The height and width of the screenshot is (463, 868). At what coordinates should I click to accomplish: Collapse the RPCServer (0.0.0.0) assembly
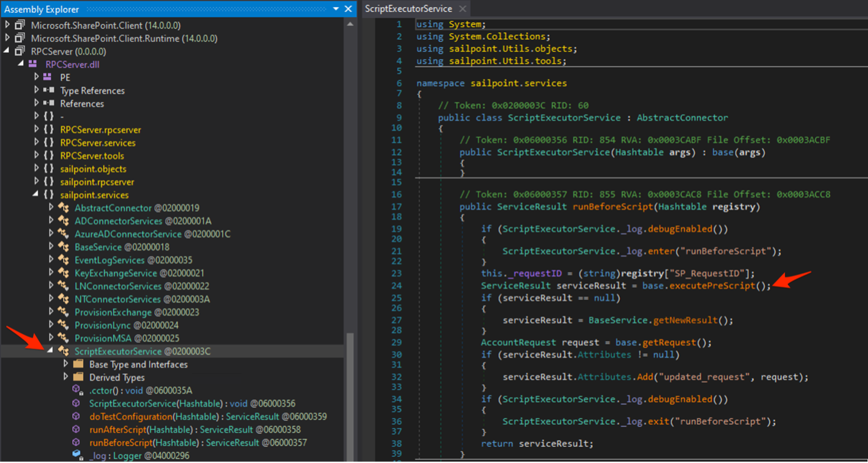pyautogui.click(x=7, y=52)
